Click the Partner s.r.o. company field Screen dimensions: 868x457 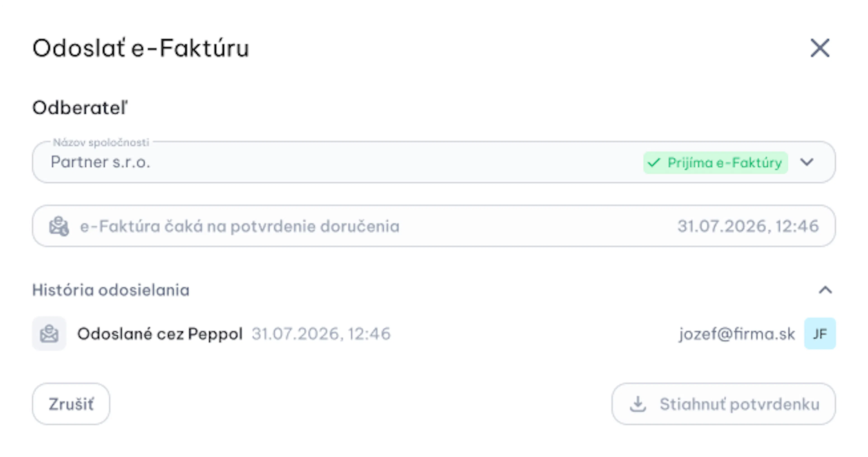(x=434, y=162)
